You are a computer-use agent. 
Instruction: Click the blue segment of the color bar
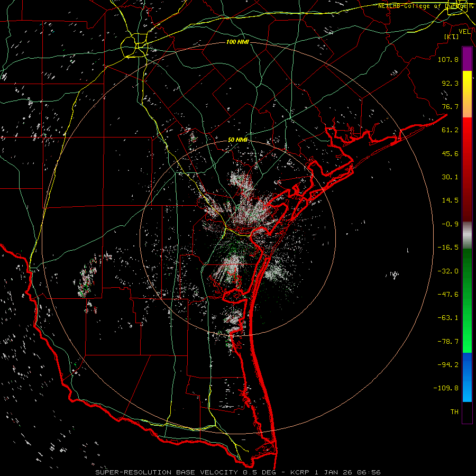pos(467,377)
